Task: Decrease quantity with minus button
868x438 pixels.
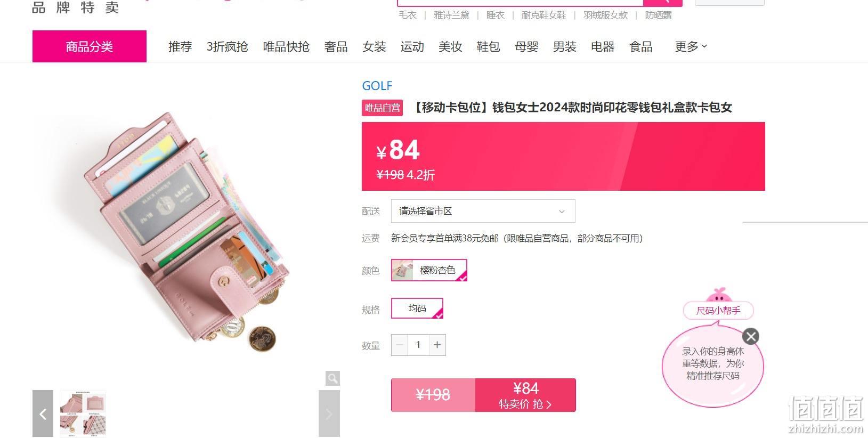Action: coord(400,345)
